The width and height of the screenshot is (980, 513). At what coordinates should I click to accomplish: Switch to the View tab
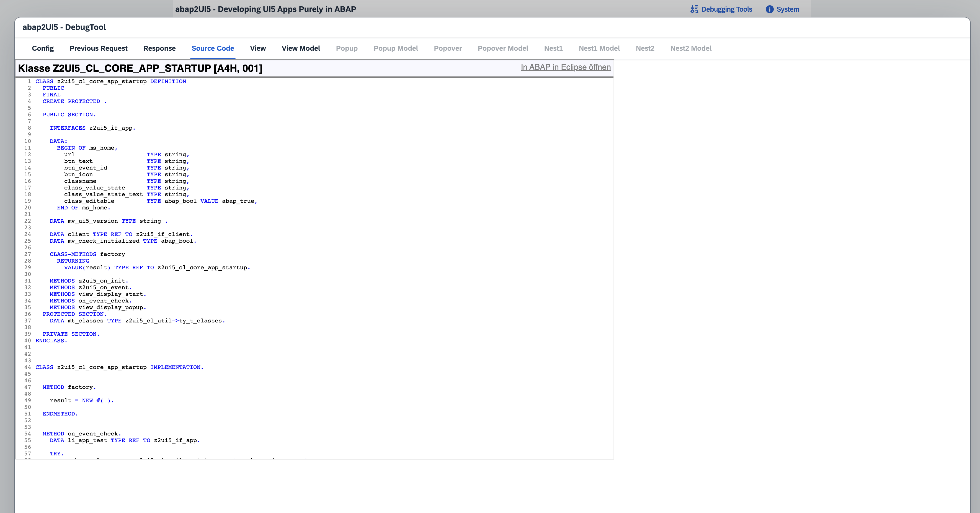[x=257, y=48]
